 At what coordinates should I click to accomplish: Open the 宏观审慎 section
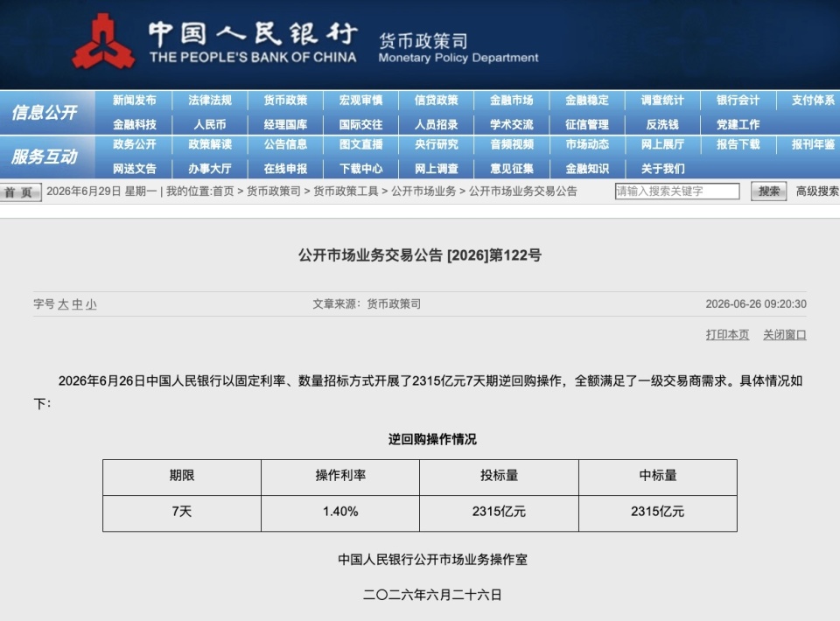pos(361,100)
